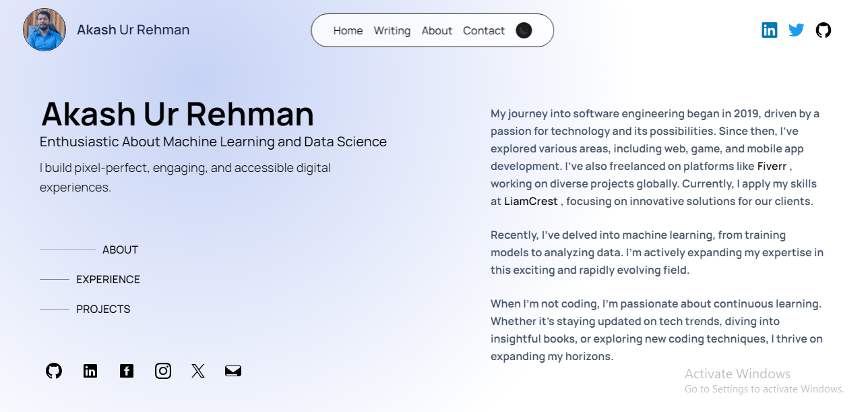Viewport: 868px width, 412px height.
Task: Open the Contact navigation item
Action: (484, 31)
